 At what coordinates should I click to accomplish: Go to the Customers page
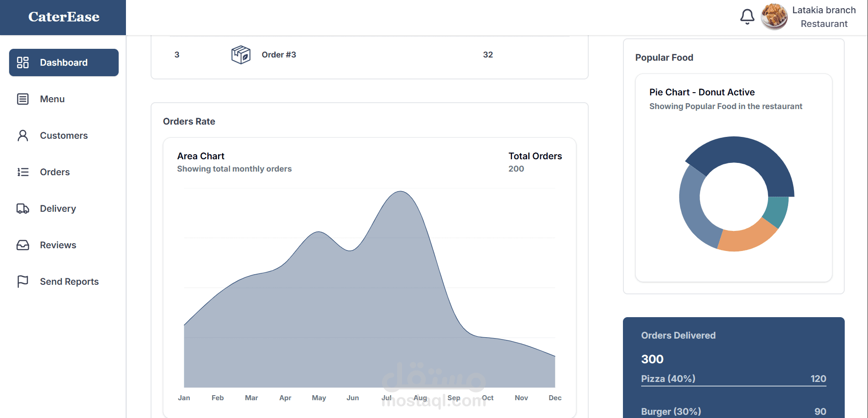(63, 136)
